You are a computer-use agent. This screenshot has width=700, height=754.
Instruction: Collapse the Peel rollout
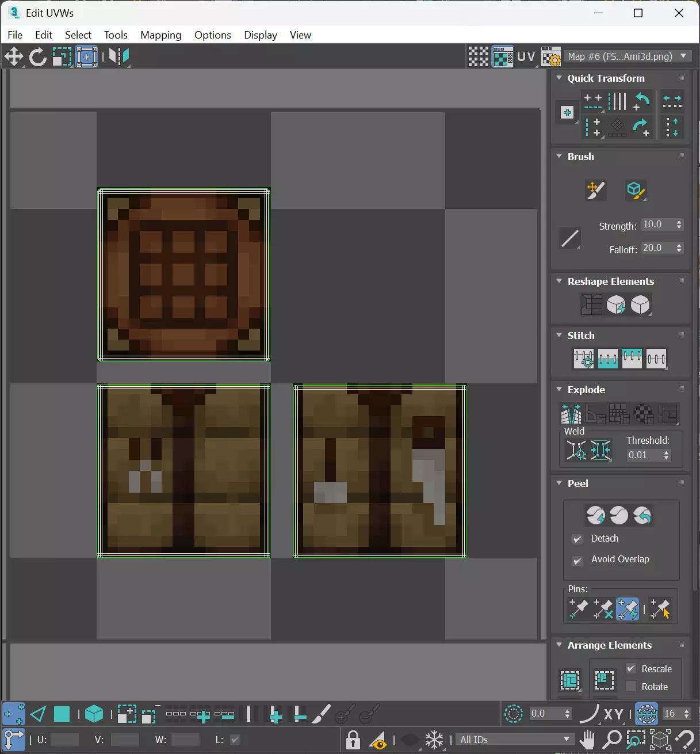click(559, 483)
